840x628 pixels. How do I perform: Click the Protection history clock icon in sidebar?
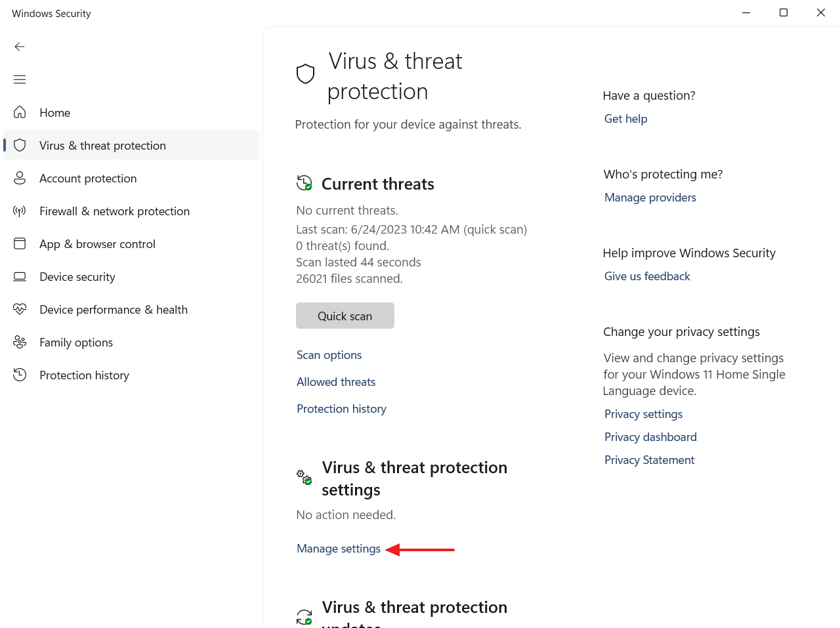20,375
